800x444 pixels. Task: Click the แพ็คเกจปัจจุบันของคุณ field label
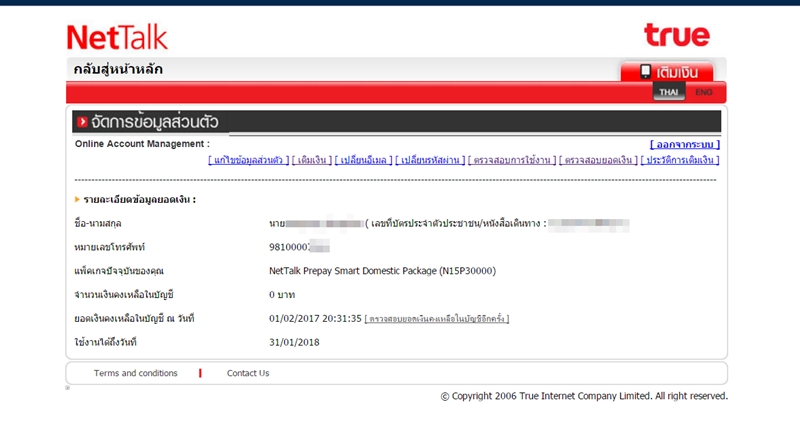coord(119,271)
